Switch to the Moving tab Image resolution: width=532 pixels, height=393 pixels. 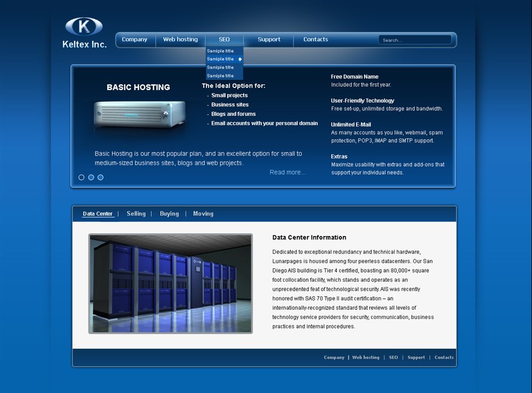[203, 214]
